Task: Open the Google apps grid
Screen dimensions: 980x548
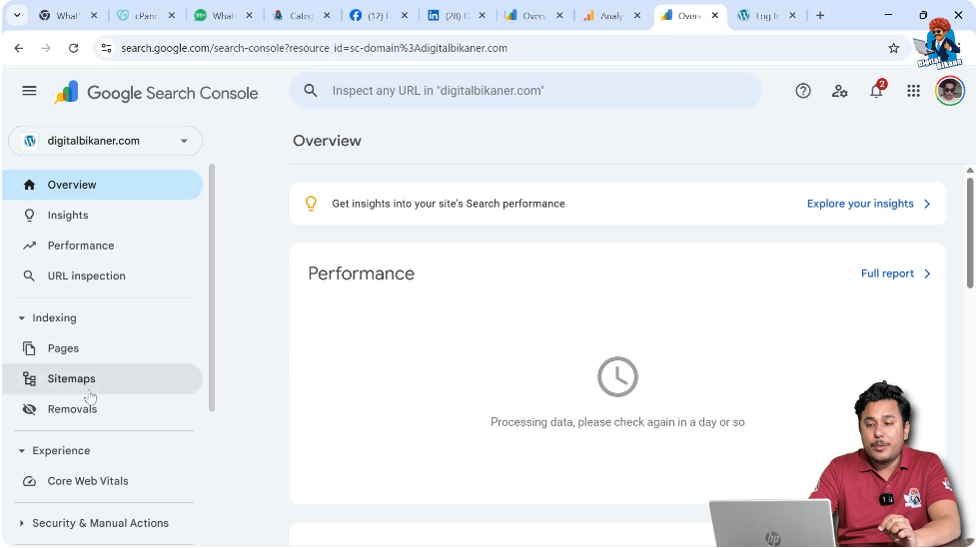Action: (x=913, y=91)
